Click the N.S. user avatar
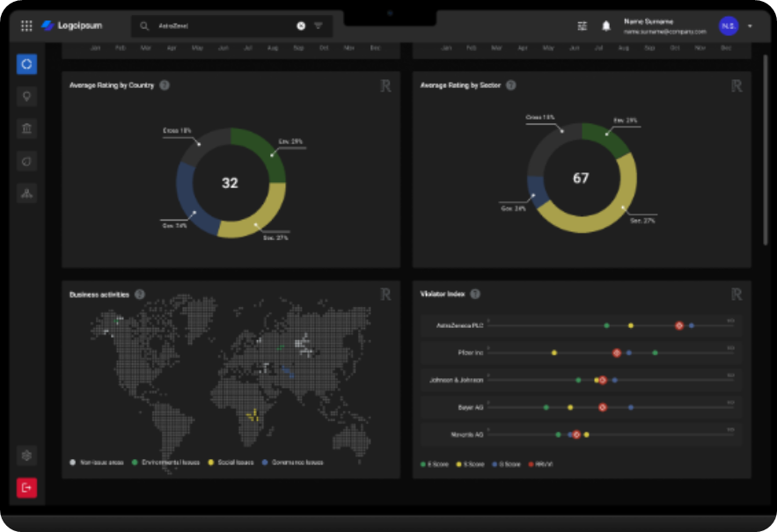This screenshot has width=777, height=532. click(x=728, y=26)
